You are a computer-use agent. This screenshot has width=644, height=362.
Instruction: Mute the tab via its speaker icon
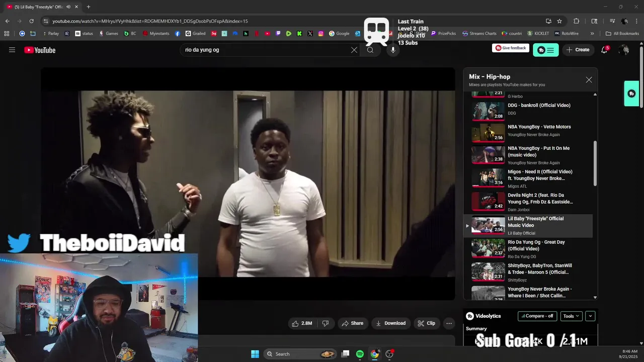coord(68,7)
